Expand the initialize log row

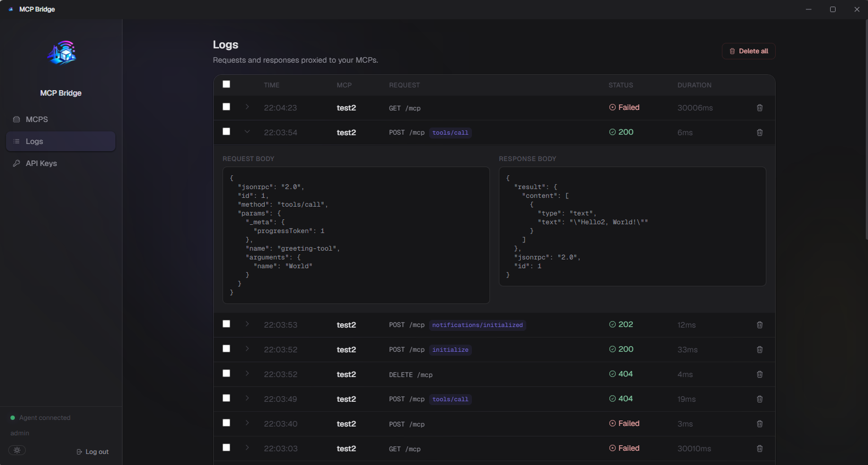(247, 348)
